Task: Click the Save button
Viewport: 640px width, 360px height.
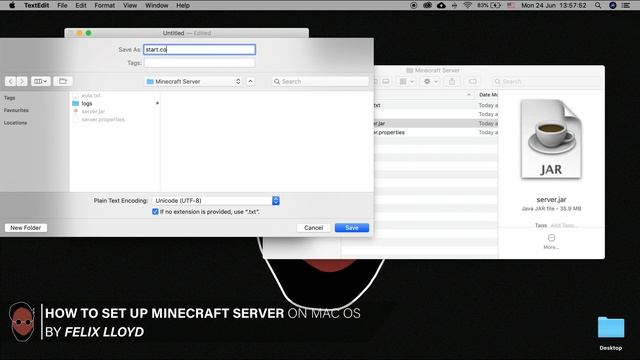Action: pyautogui.click(x=352, y=228)
